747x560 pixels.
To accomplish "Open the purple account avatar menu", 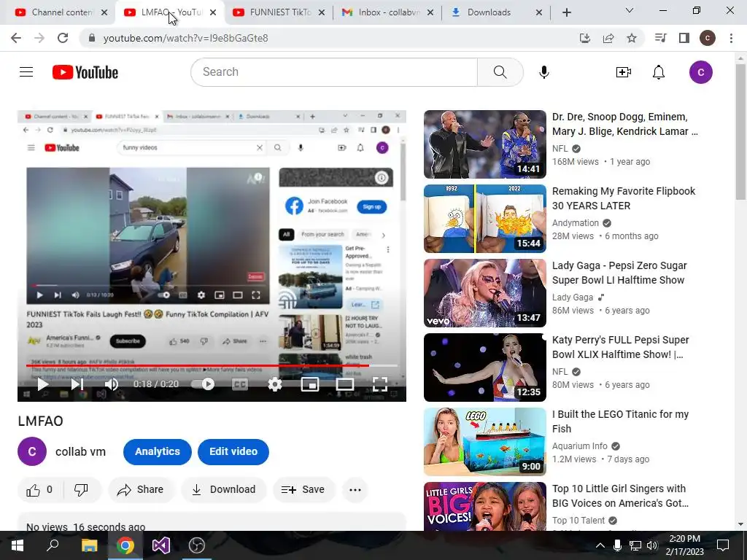I will coord(701,72).
